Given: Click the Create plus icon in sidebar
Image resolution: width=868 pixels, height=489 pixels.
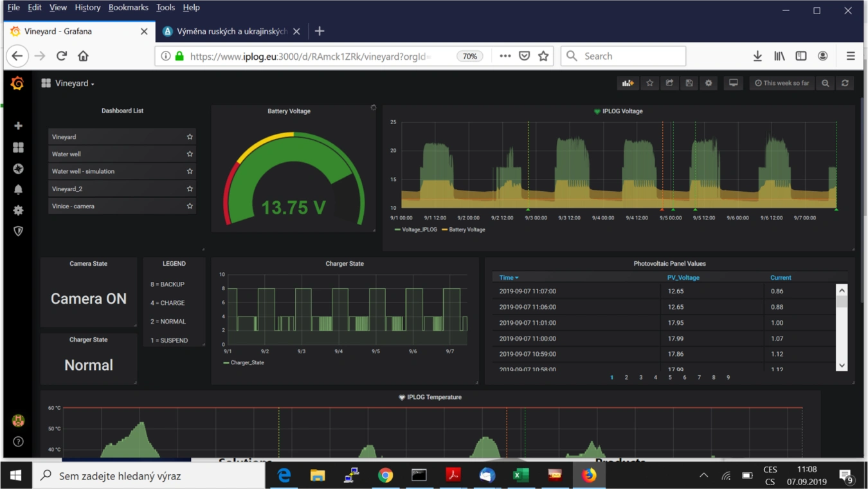Looking at the screenshot, I should (18, 126).
